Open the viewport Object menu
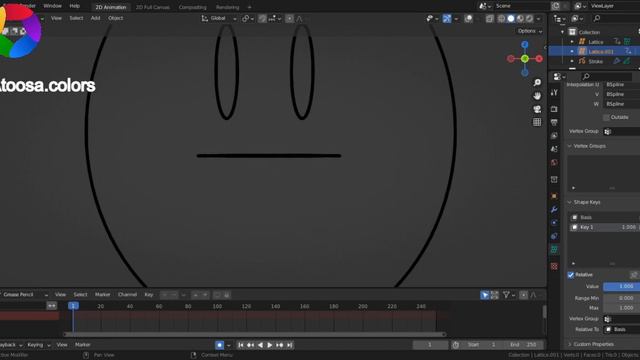Screen dimensions: 640x360 116,18
